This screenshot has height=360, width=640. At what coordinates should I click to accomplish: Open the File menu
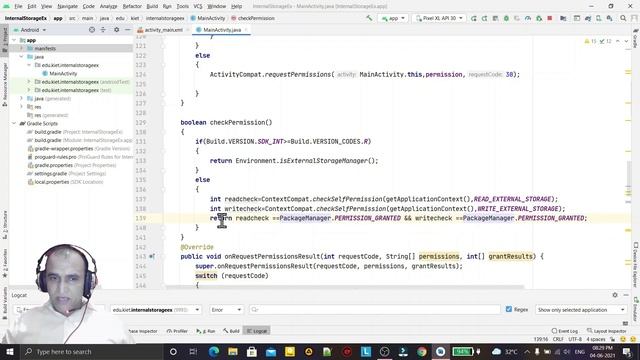coord(18,6)
